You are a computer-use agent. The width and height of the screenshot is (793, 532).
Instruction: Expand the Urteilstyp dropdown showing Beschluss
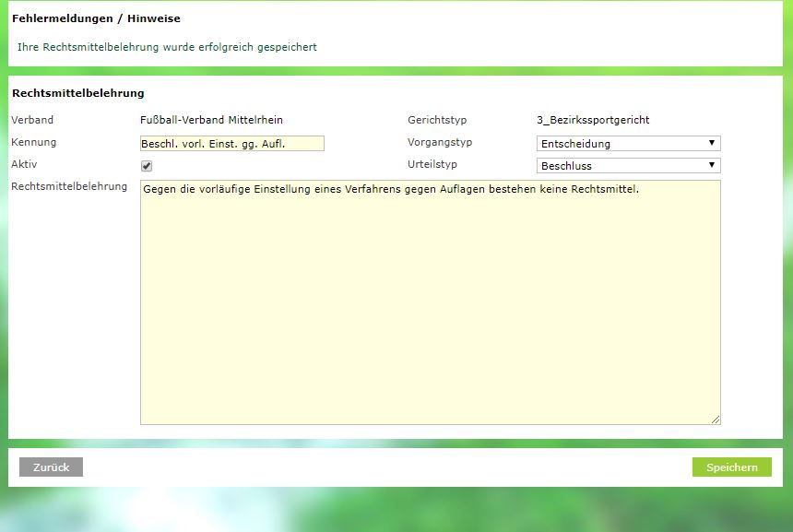tap(628, 166)
